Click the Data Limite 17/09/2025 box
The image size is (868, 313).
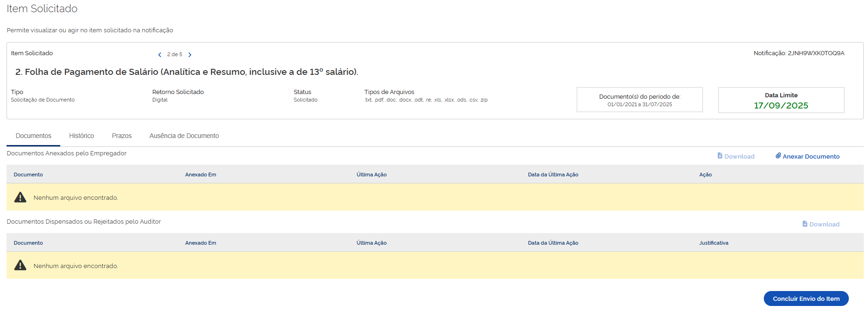[781, 100]
